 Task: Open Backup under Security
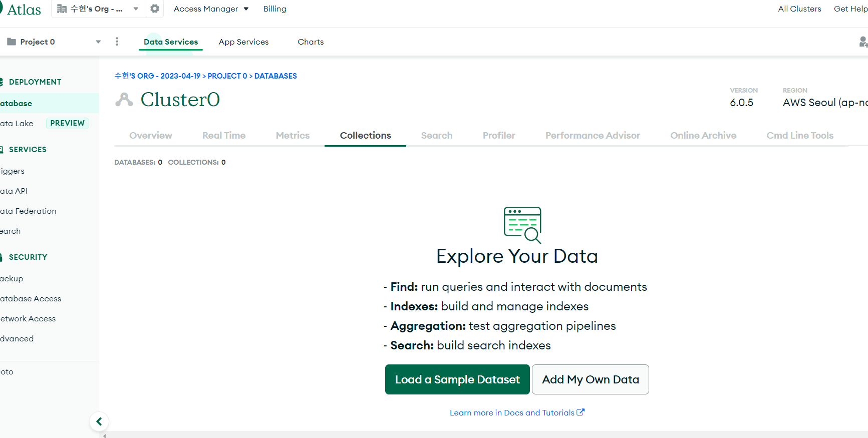point(12,278)
